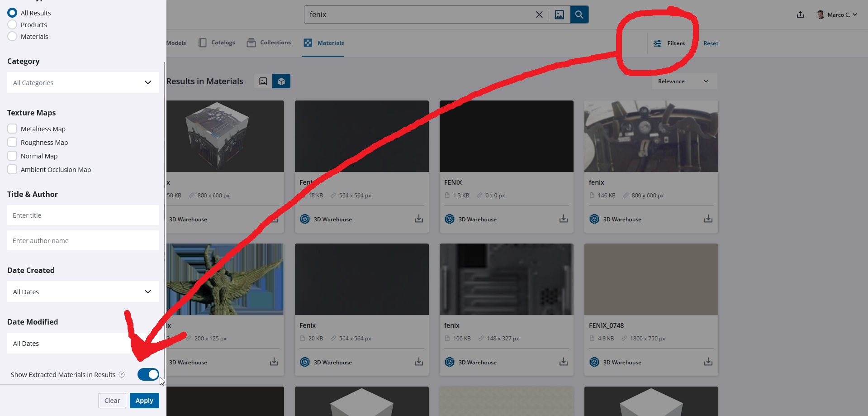Switch to the Catalogs tab
868x416 pixels.
coord(217,43)
